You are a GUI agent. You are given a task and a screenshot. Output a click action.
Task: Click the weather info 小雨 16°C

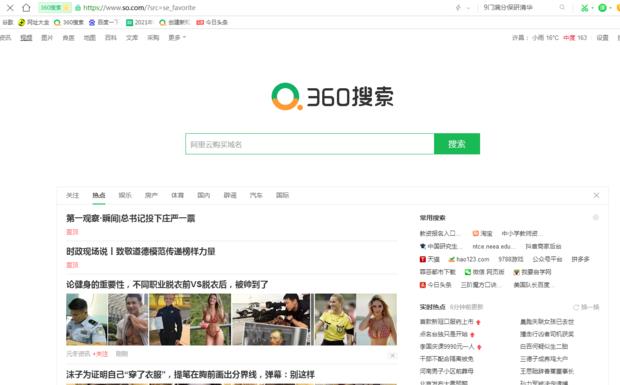(545, 38)
